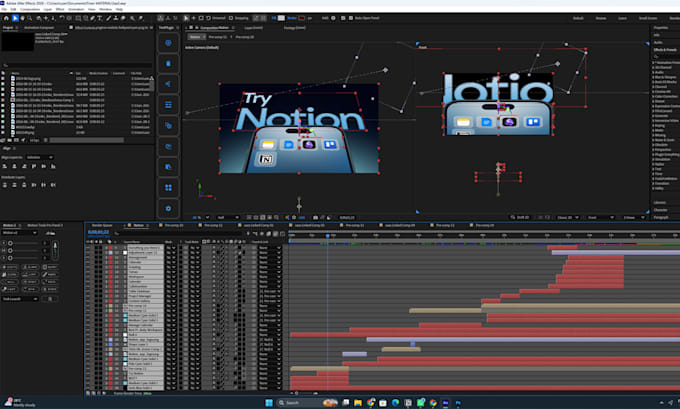Select the Selection arrow tool

tap(15, 18)
